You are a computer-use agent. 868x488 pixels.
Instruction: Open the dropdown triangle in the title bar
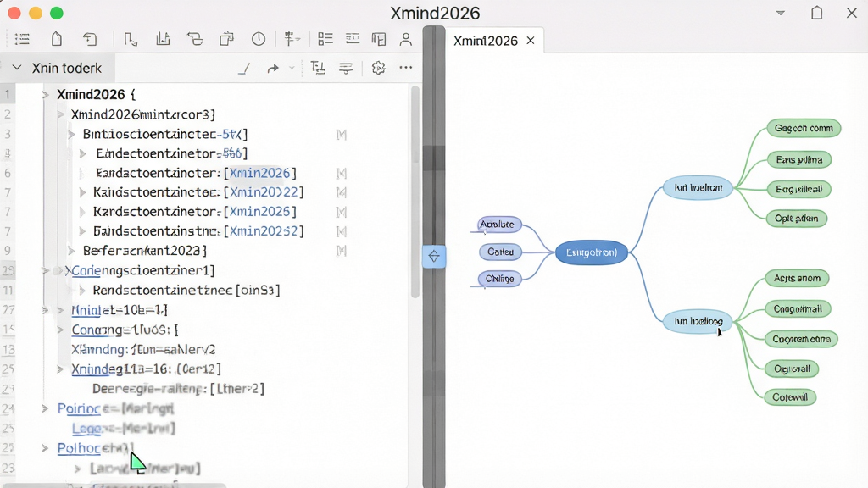[x=781, y=13]
